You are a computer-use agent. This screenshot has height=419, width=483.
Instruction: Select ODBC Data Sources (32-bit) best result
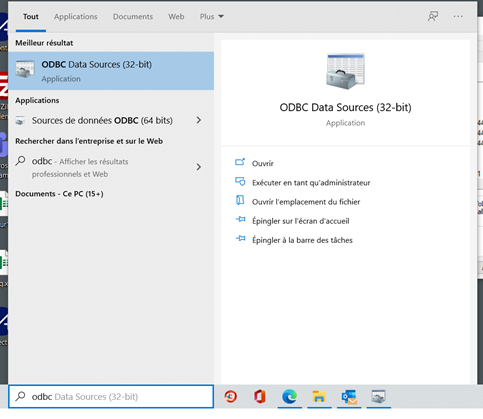click(x=111, y=71)
